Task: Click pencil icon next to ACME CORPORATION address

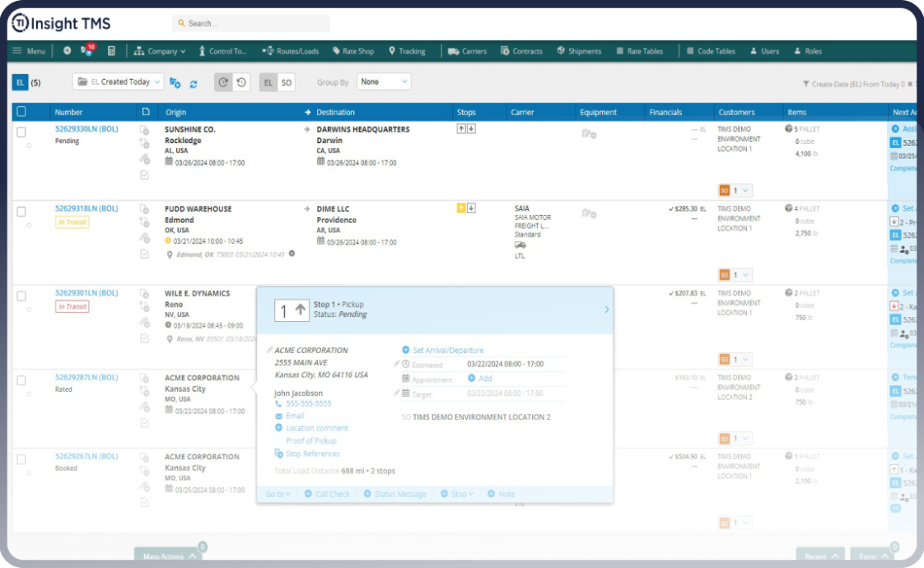Action: [269, 351]
